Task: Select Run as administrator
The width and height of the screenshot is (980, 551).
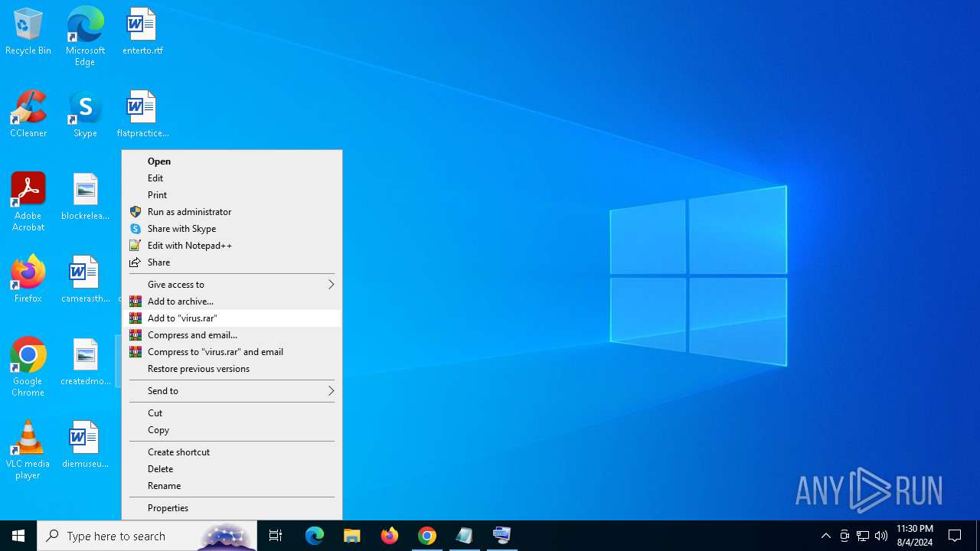Action: [x=232, y=211]
